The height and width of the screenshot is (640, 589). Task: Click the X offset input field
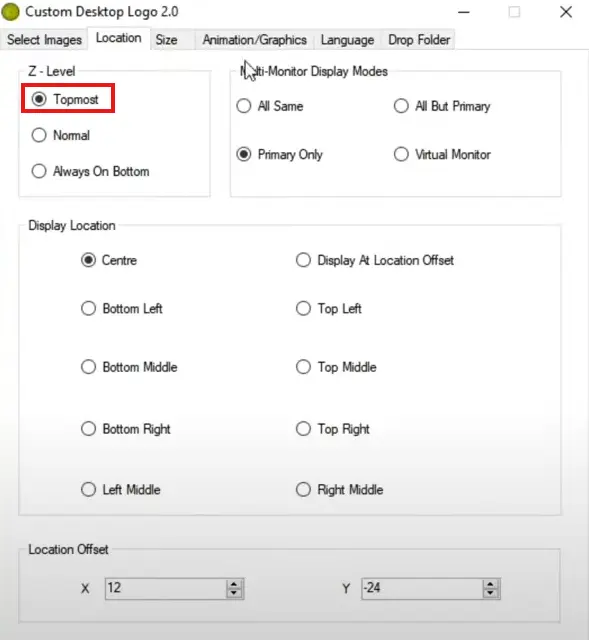(166, 589)
